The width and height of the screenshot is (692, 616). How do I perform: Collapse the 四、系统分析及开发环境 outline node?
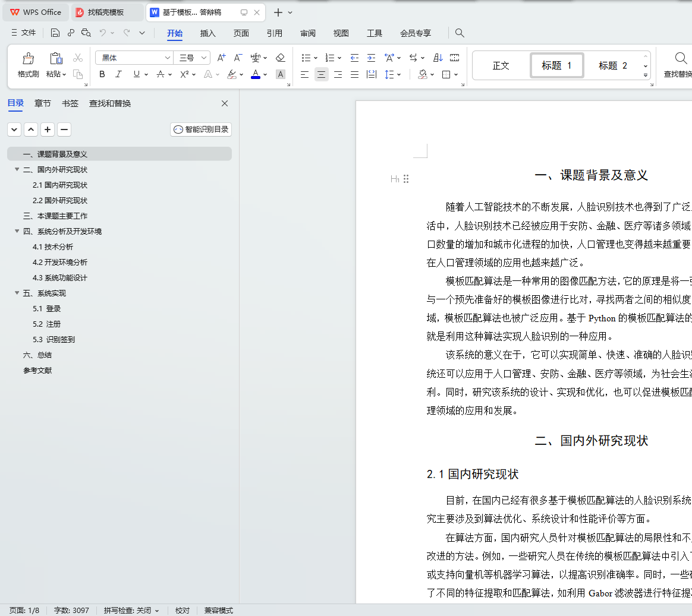(17, 231)
